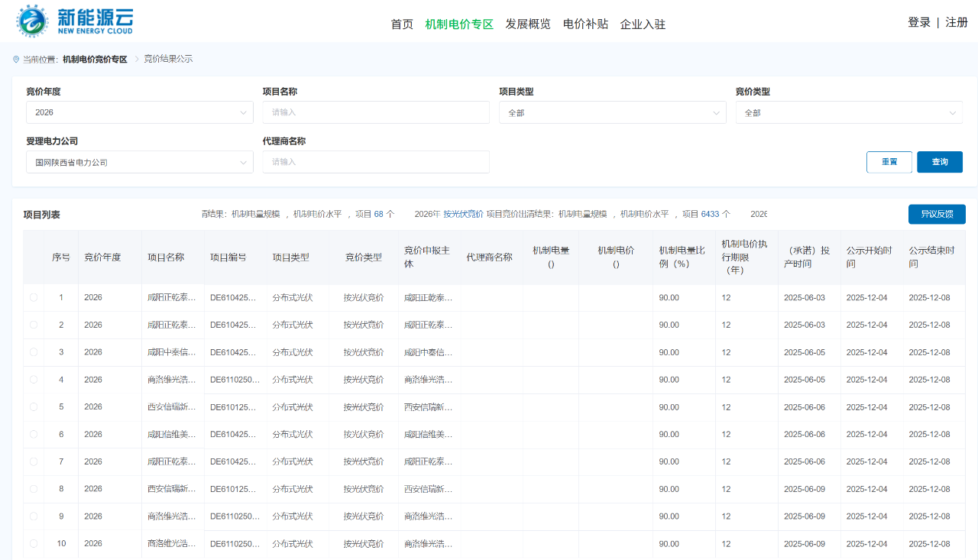The image size is (978, 560).
Task: Focus the 项目名称 input field
Action: pyautogui.click(x=376, y=112)
